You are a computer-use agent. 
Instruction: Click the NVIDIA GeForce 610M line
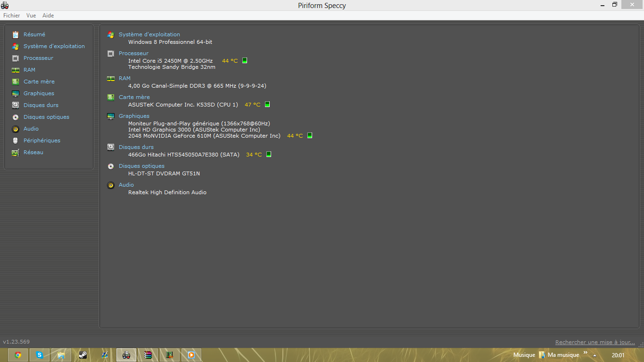coord(204,136)
